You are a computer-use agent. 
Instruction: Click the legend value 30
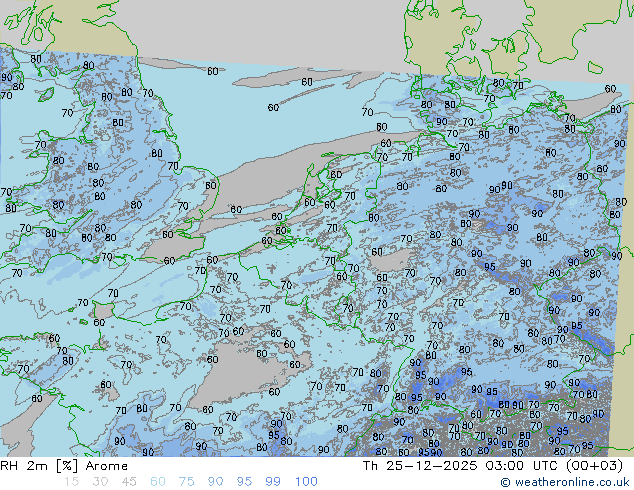pyautogui.click(x=100, y=482)
